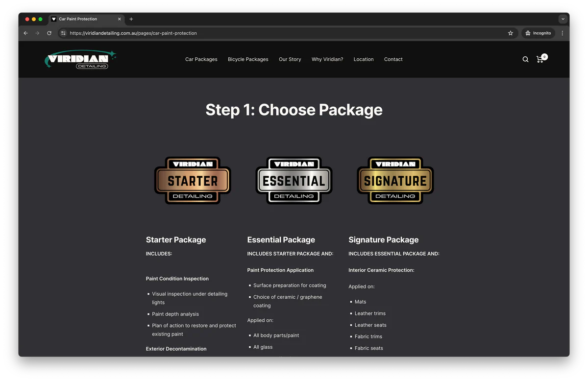Open the Car Packages menu
The height and width of the screenshot is (381, 588).
[x=201, y=59]
